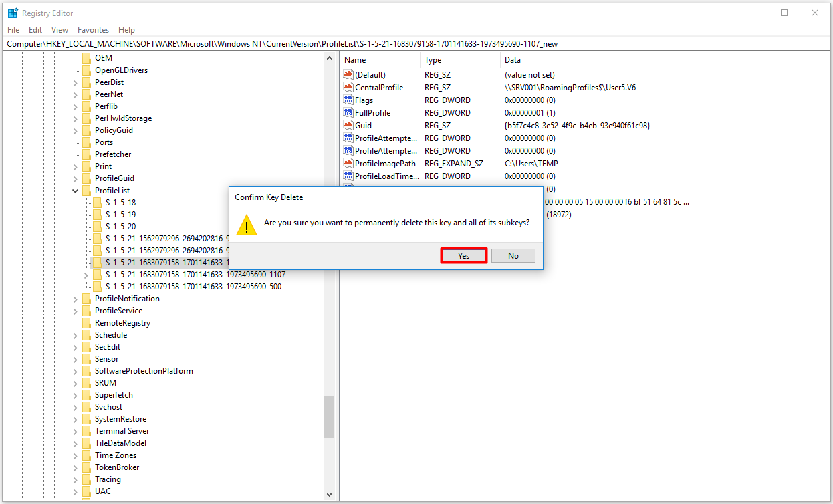
Task: Open the View menu
Action: [x=60, y=30]
